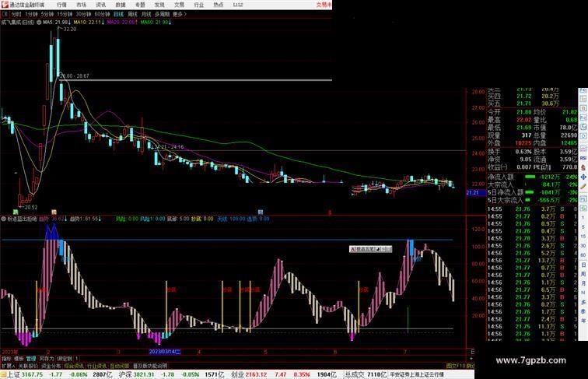Click the round icon beside indicator name
Viewport: 588px width, 379px height.
[x=4, y=219]
